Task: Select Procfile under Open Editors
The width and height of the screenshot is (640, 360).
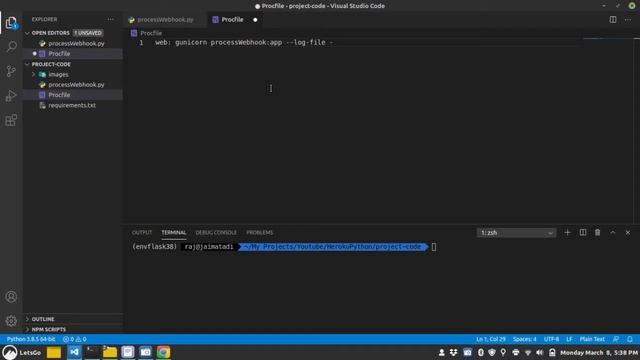Action: pyautogui.click(x=59, y=53)
